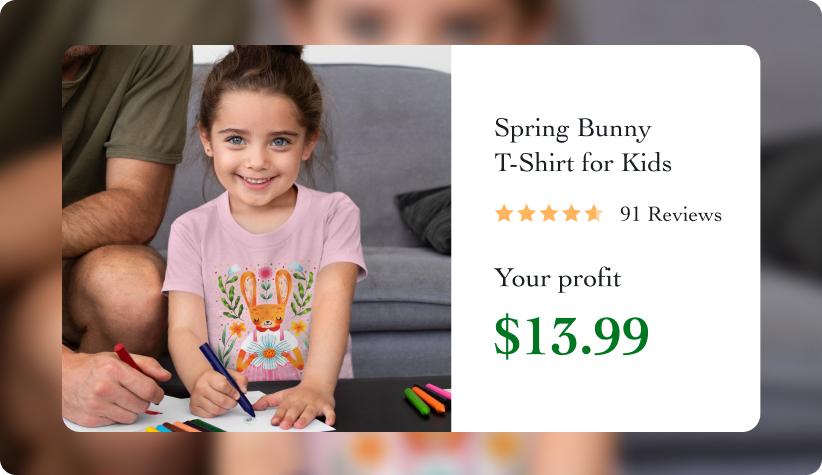Click the pink crayon on the table
The width and height of the screenshot is (822, 475).
click(x=438, y=391)
